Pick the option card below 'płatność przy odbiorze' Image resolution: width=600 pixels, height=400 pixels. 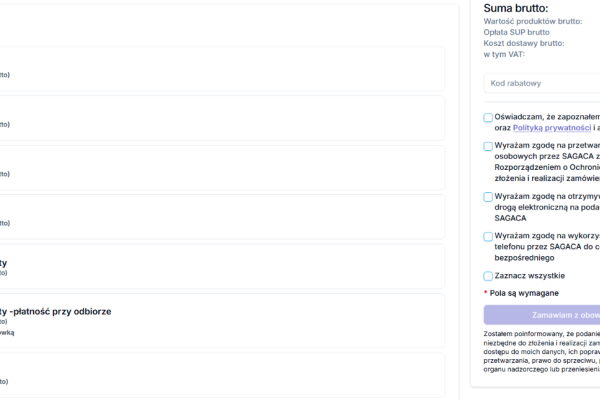coord(220,374)
